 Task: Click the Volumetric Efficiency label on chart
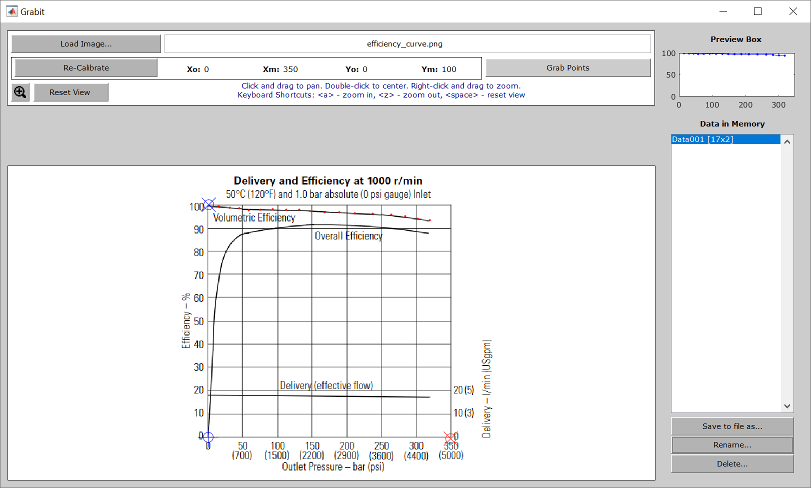(254, 218)
